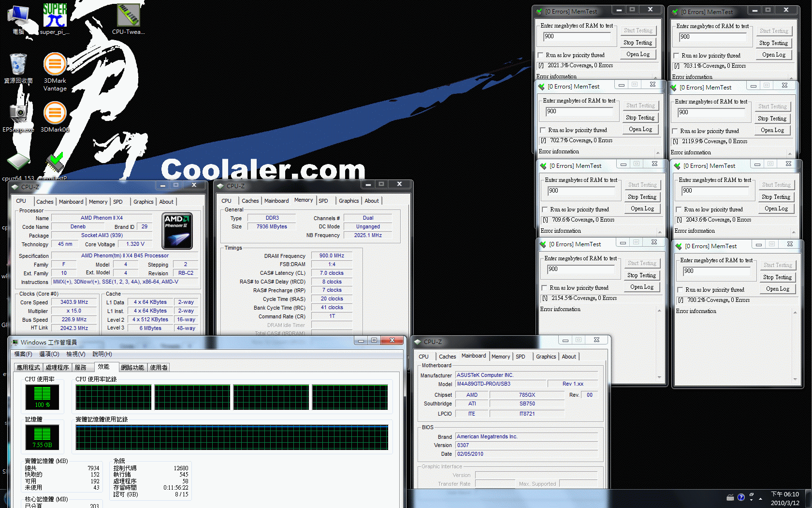This screenshot has width=812, height=508.
Task: Click the keyboard icon in the system tray
Action: (x=730, y=498)
